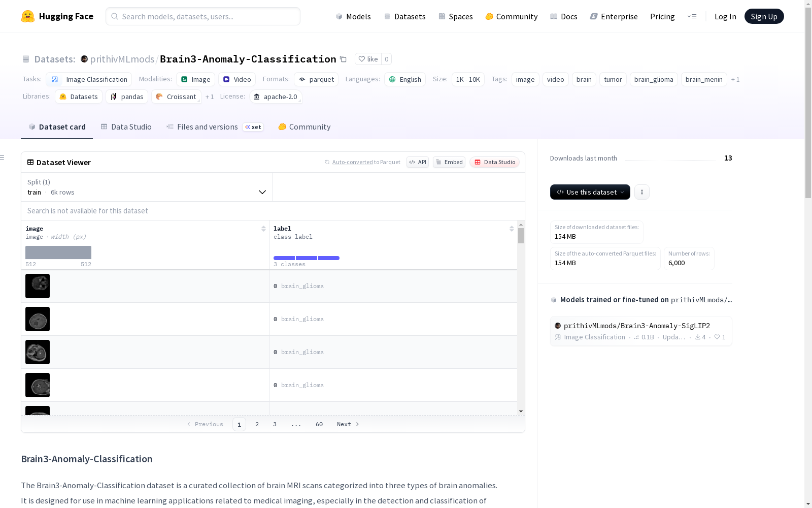The height and width of the screenshot is (508, 812).
Task: Select the Image modality tag
Action: (196, 79)
